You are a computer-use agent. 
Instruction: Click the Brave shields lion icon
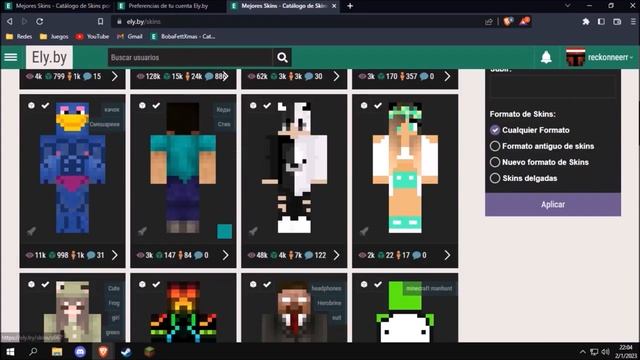click(508, 21)
